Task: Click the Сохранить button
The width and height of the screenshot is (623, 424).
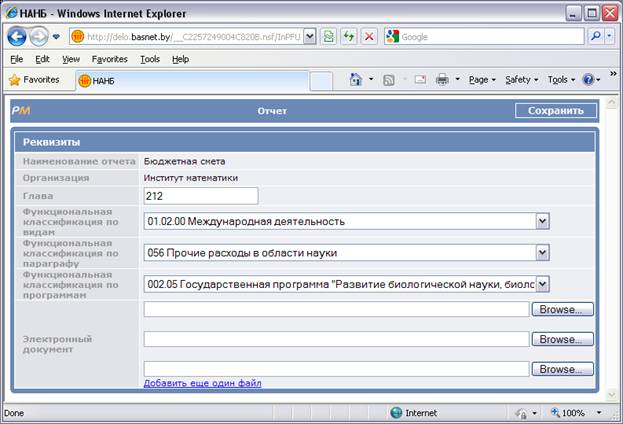Action: tap(556, 110)
